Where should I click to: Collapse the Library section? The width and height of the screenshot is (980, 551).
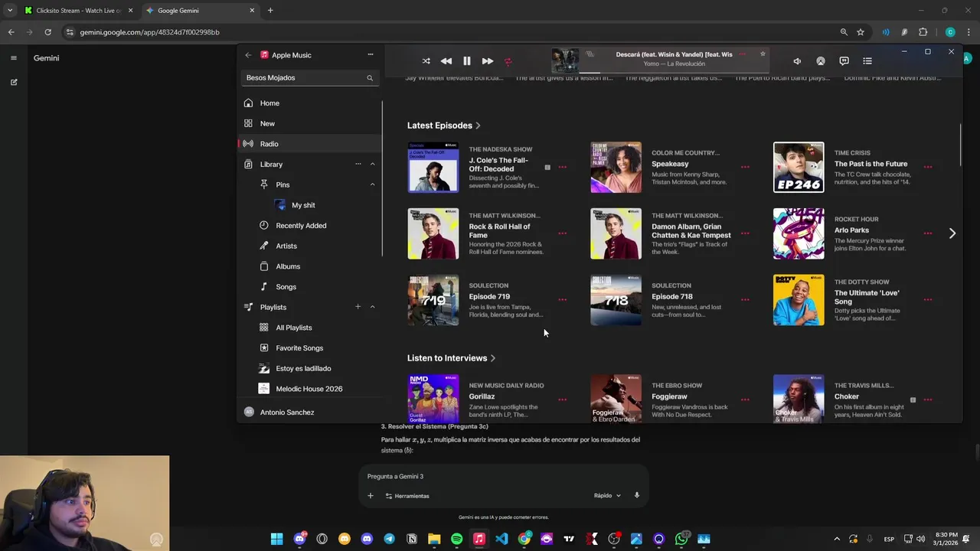[x=373, y=164]
